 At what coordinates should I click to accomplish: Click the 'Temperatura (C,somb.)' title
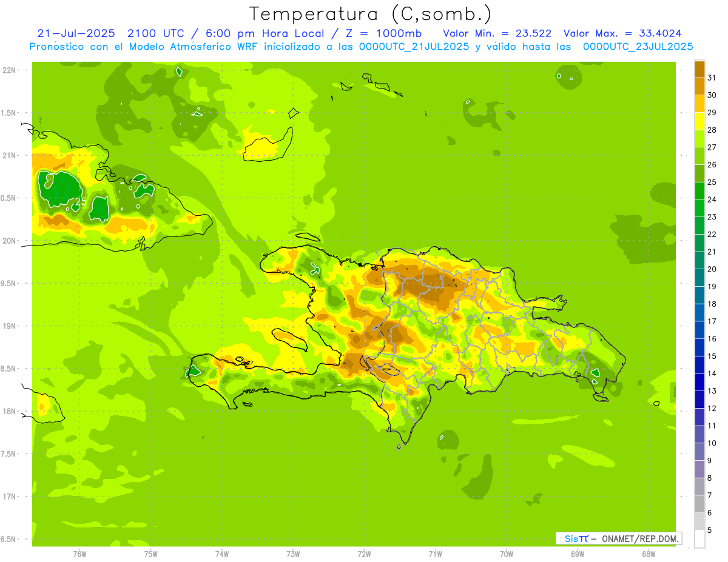point(370,14)
